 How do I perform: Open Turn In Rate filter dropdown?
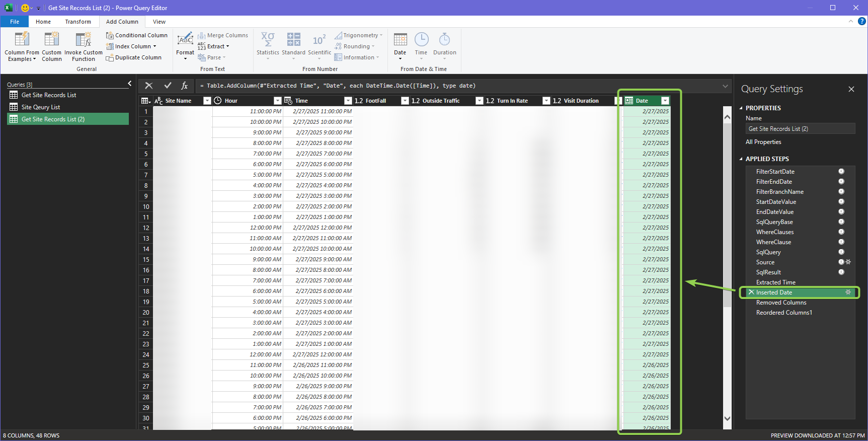[546, 101]
